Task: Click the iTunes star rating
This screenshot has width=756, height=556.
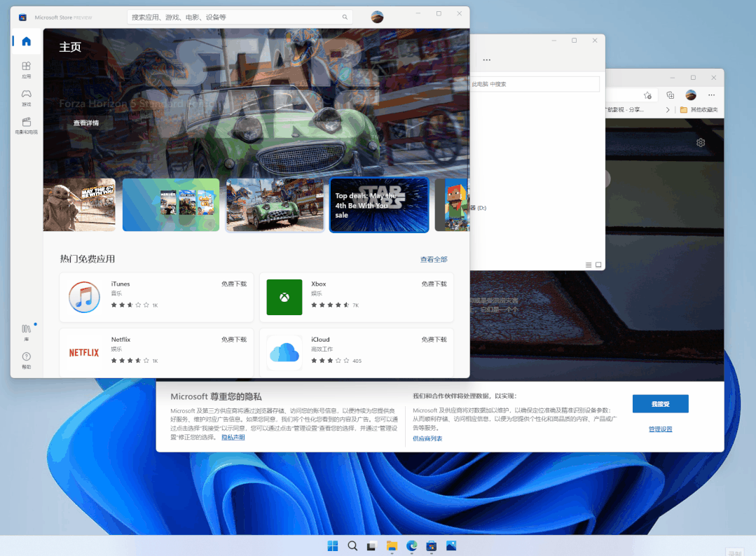Action: [130, 305]
